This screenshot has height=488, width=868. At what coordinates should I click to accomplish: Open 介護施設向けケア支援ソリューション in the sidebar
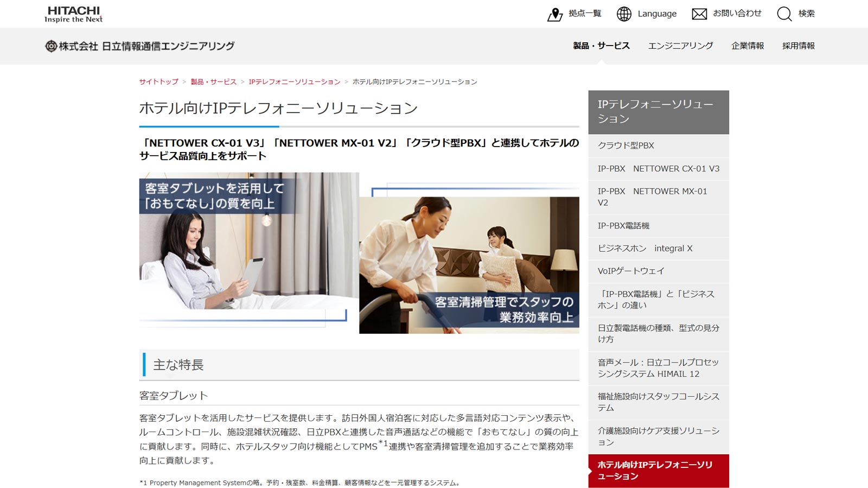pos(658,436)
